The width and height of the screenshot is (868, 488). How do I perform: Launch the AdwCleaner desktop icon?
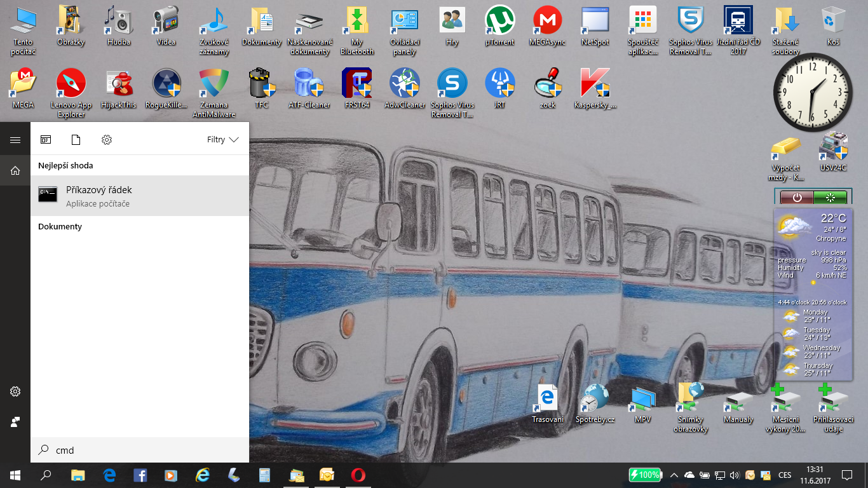405,89
